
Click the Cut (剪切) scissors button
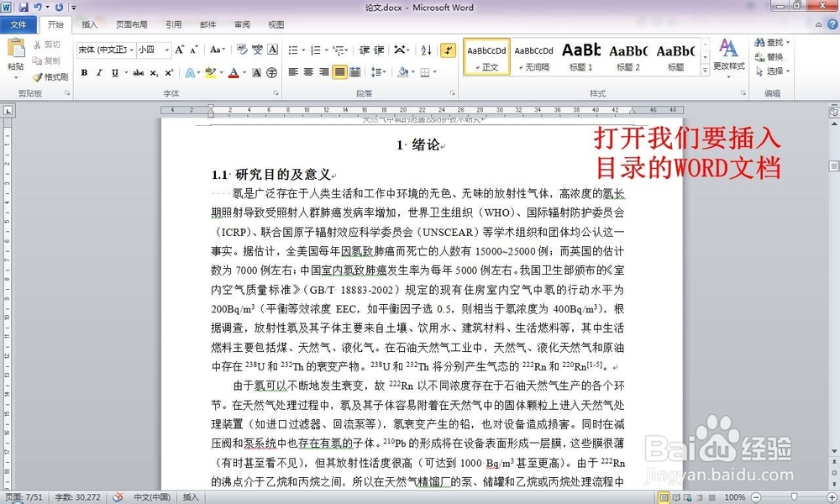[x=46, y=45]
